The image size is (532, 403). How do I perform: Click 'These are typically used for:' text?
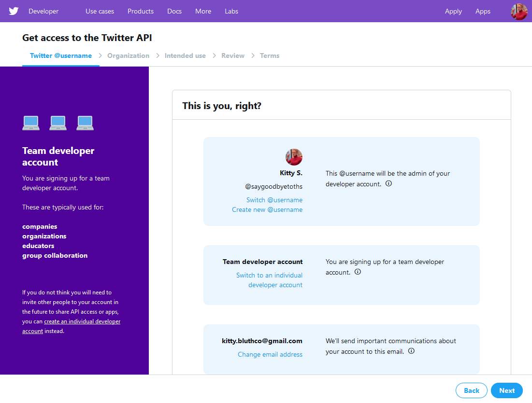(x=63, y=207)
